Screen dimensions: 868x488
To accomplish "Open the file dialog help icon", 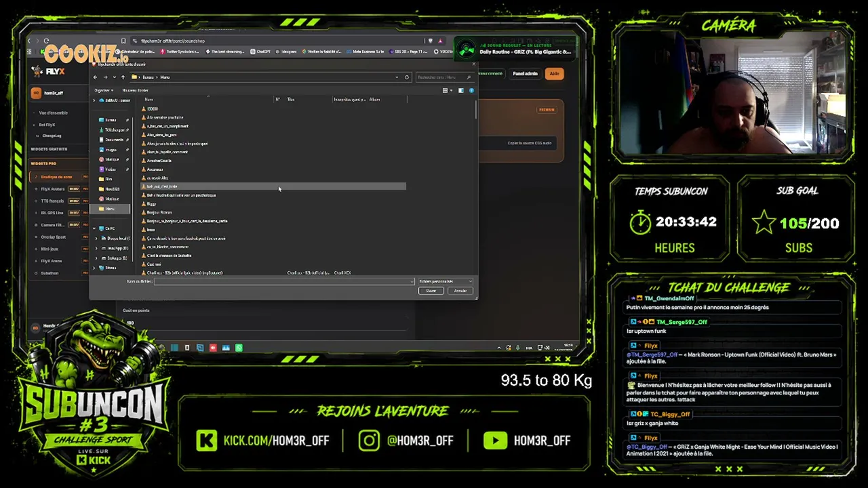I will tap(471, 90).
